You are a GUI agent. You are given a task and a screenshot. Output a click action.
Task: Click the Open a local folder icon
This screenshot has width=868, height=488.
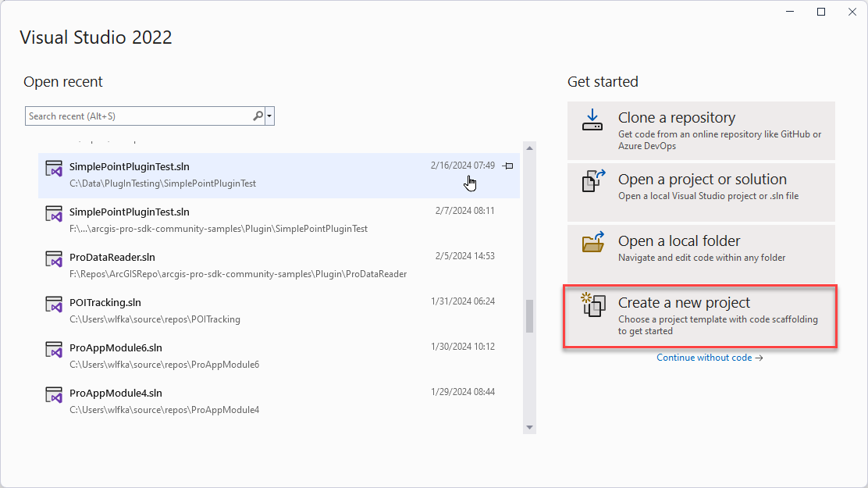[592, 242]
